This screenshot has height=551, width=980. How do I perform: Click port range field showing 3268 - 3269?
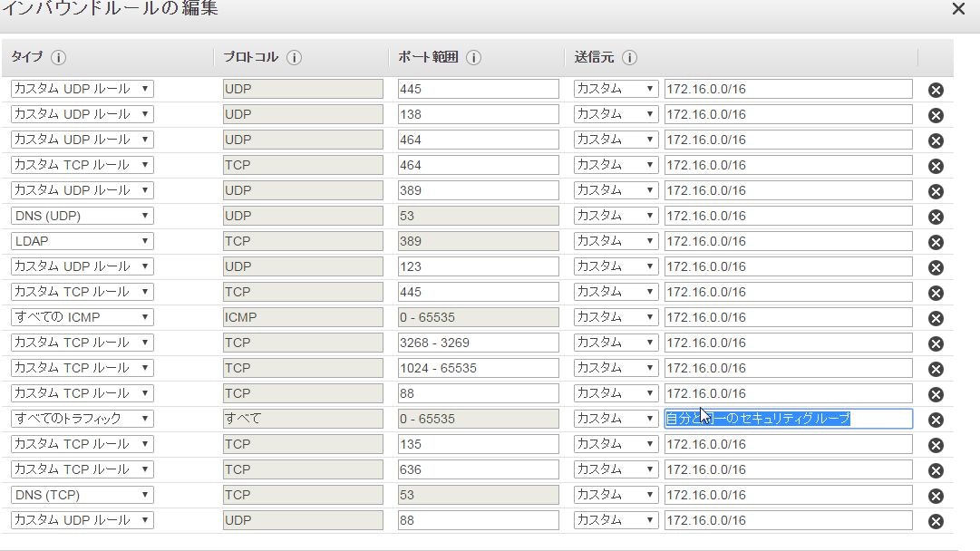coord(478,343)
